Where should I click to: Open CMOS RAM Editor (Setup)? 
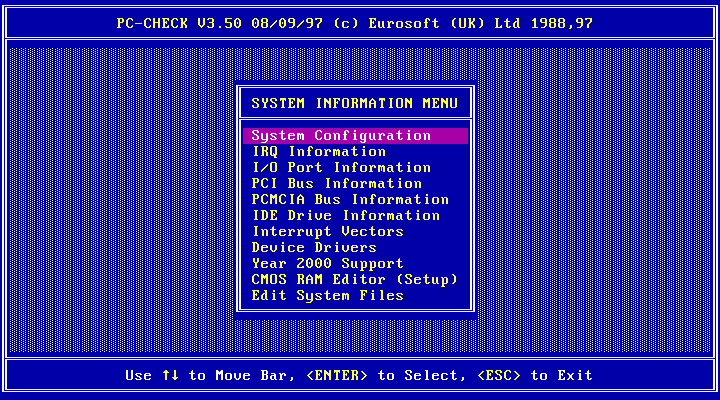click(355, 280)
